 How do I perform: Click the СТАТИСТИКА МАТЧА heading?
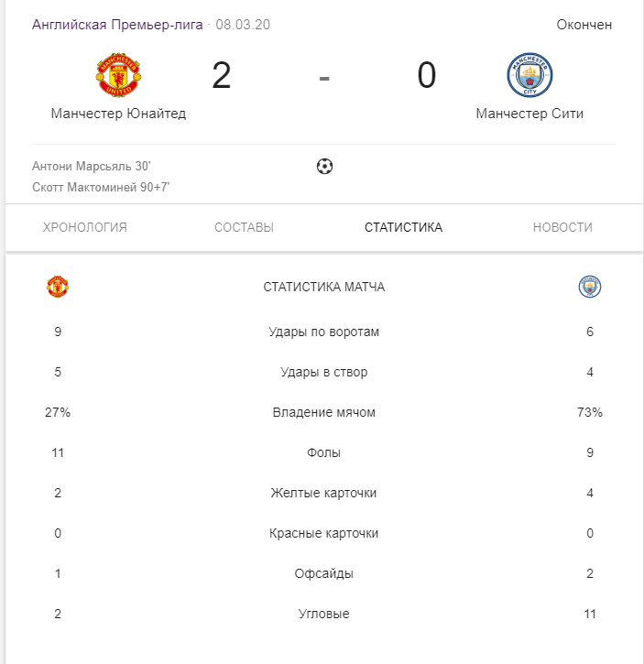pos(323,287)
